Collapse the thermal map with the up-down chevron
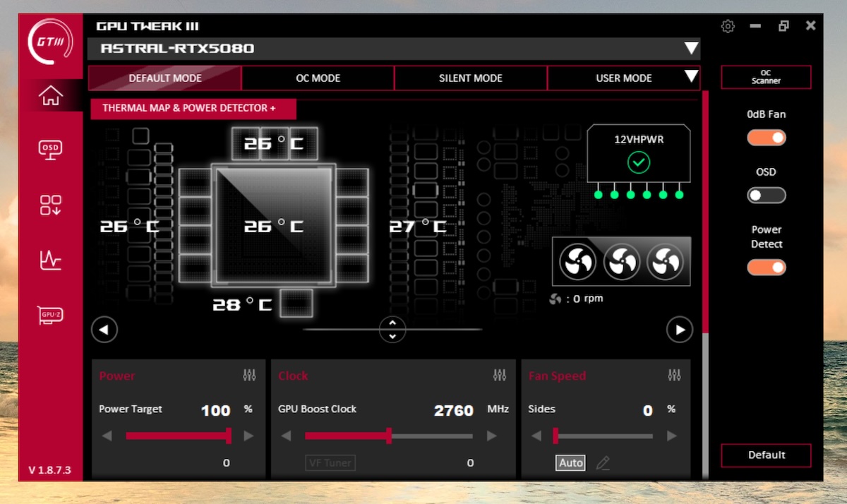Viewport: 847px width, 504px height. [x=392, y=329]
